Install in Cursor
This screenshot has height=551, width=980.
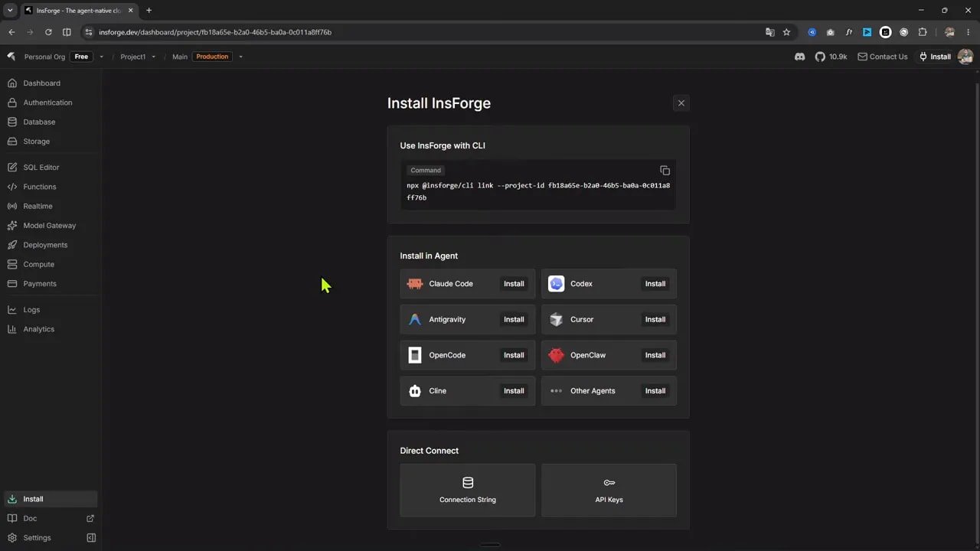(655, 319)
